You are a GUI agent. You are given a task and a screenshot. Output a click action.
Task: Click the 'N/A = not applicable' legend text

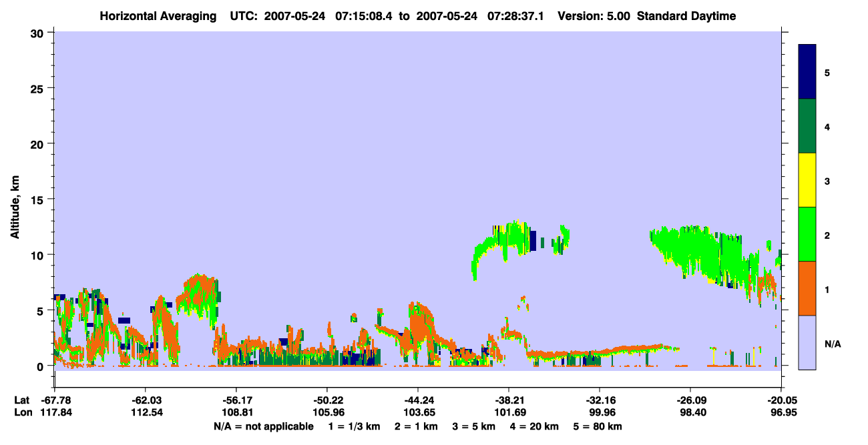tap(263, 426)
